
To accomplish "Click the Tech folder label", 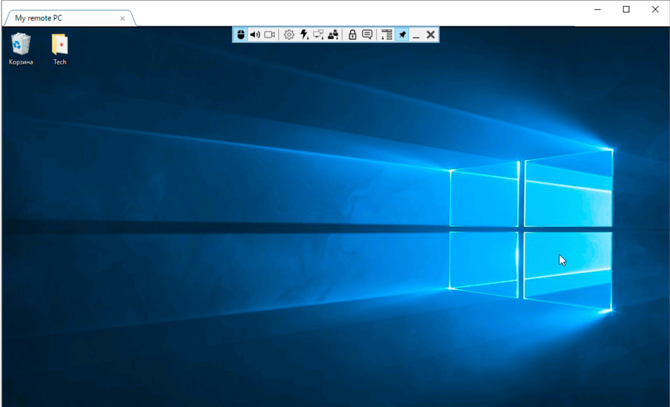I will (60, 62).
